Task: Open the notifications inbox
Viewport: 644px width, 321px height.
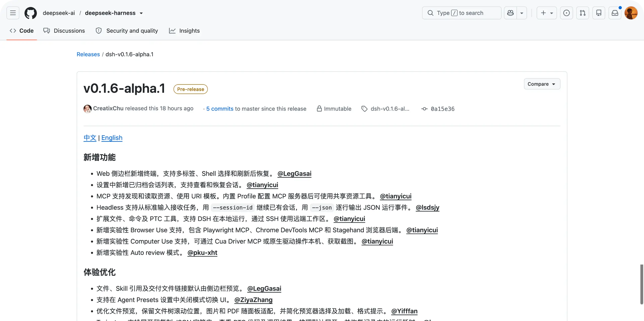Action: click(x=615, y=13)
